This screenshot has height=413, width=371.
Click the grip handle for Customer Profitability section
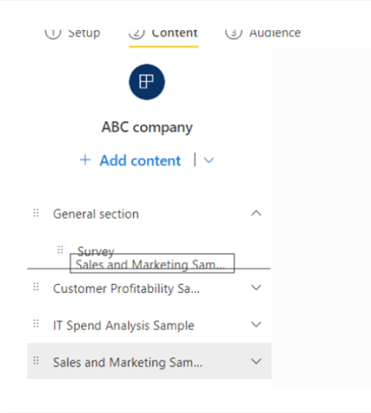pyautogui.click(x=36, y=287)
